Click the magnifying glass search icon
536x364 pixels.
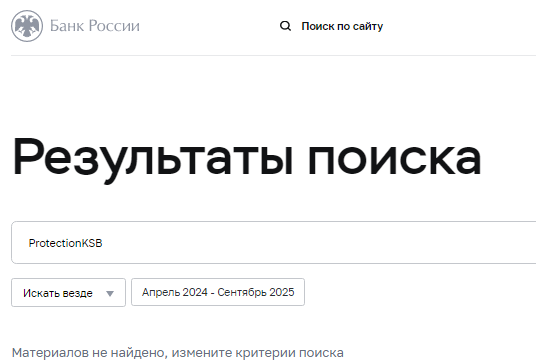(285, 26)
